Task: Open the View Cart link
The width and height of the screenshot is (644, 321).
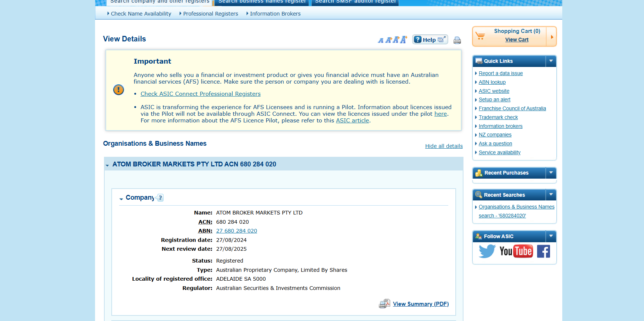Action: [517, 40]
